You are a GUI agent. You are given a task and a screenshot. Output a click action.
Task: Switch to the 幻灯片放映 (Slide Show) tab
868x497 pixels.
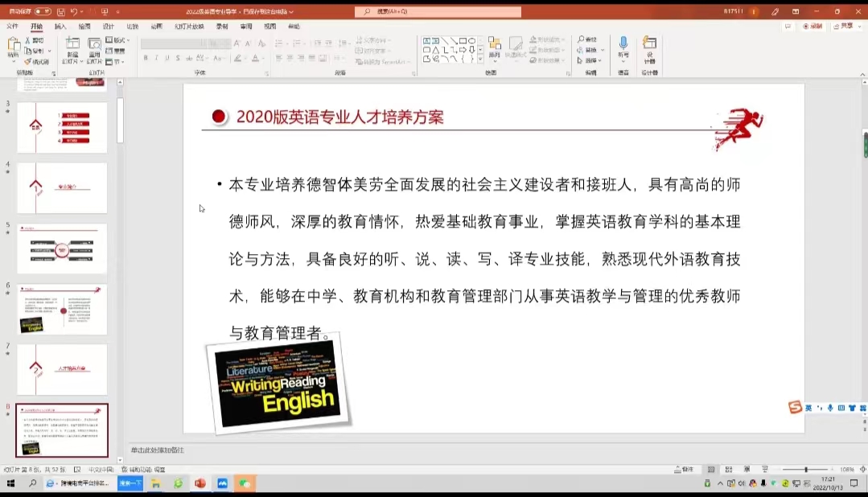tap(189, 27)
